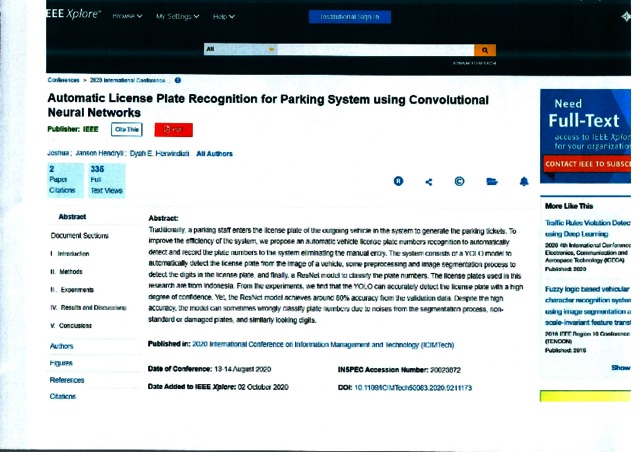This screenshot has height=452, width=640.
Task: Click the circular R icon left of share
Action: coord(398,181)
